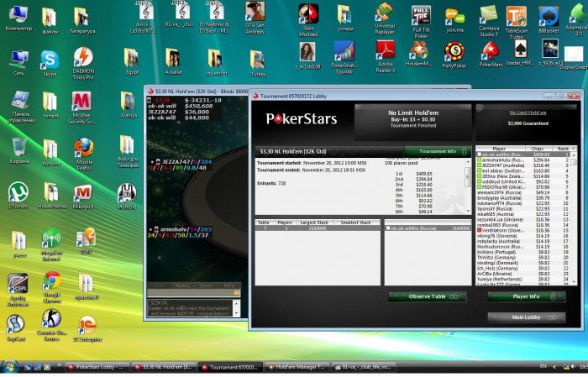Open DAEMON Tools Pro shortcut
Viewport: 588px width, 377px height.
coord(83,63)
